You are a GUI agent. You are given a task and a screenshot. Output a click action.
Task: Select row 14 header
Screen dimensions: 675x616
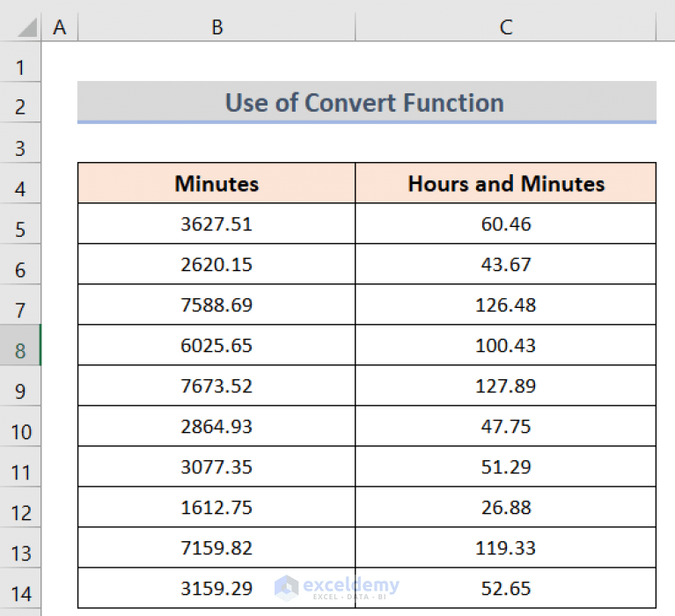20,588
